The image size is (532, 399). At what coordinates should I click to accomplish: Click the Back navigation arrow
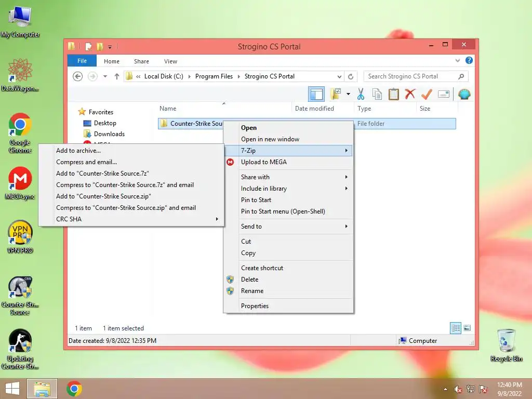click(x=78, y=76)
